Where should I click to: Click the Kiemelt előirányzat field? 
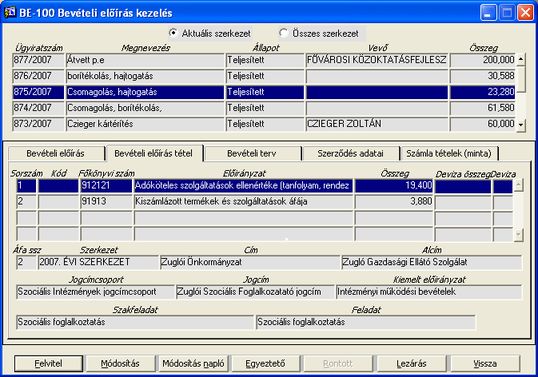(429, 292)
